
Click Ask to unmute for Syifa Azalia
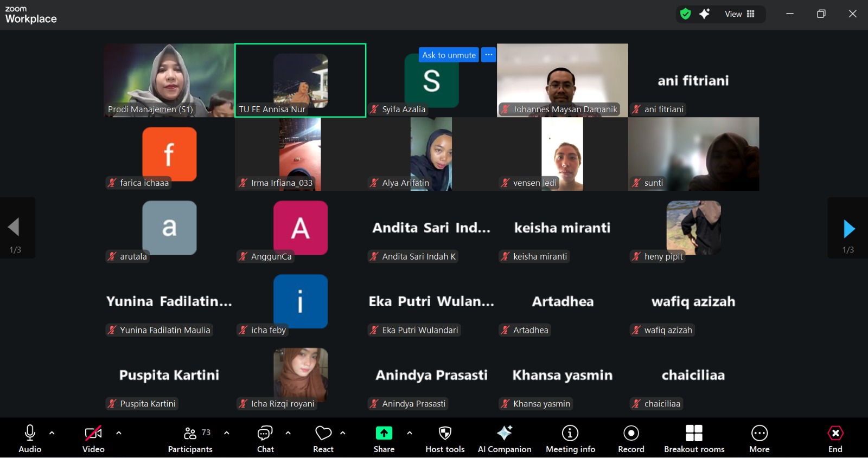click(x=449, y=55)
